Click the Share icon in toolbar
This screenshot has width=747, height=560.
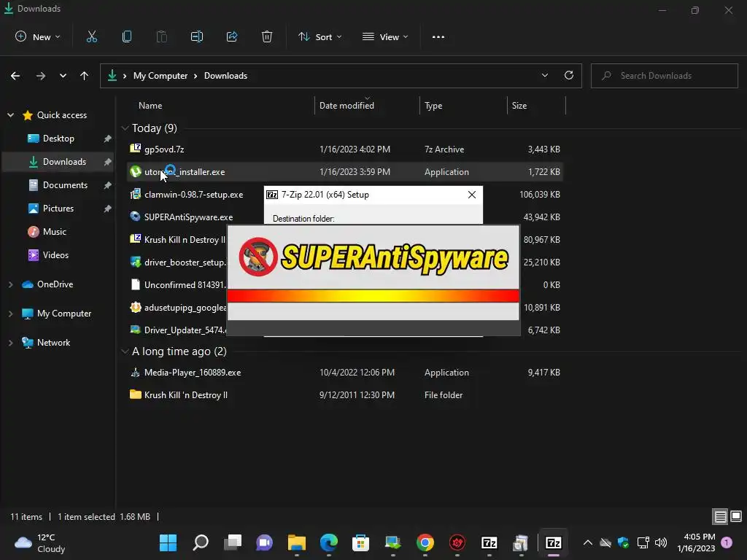[x=232, y=36]
